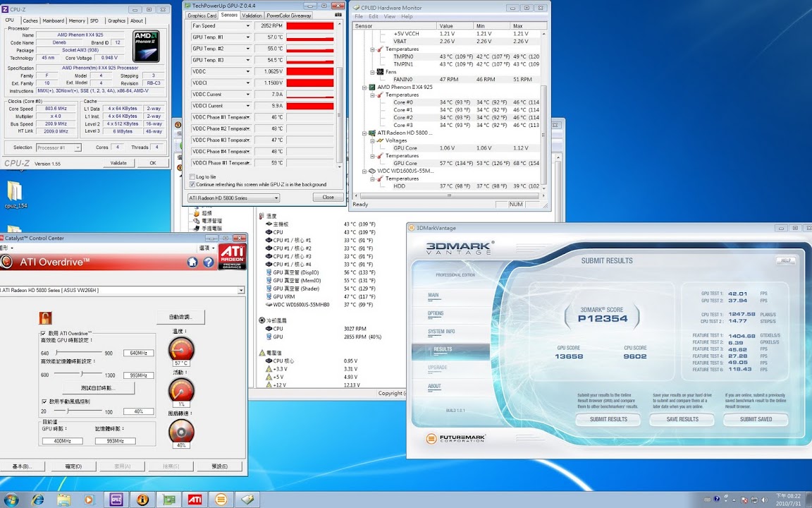
Task: Click the 自動微調 auto-tune button
Action: click(180, 317)
